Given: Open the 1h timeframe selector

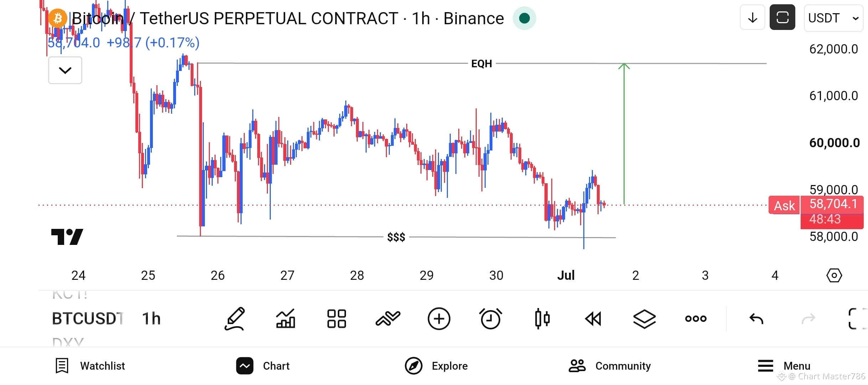Looking at the screenshot, I should [x=151, y=318].
